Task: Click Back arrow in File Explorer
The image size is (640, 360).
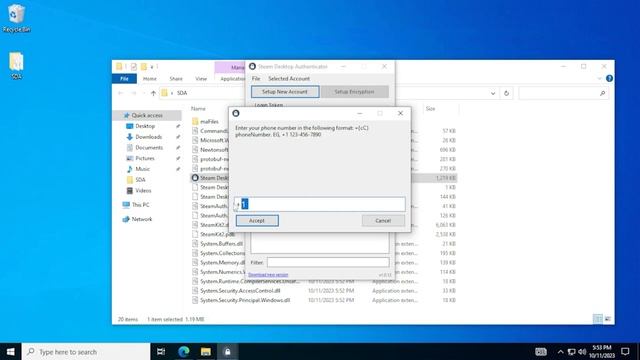Action: [121, 93]
